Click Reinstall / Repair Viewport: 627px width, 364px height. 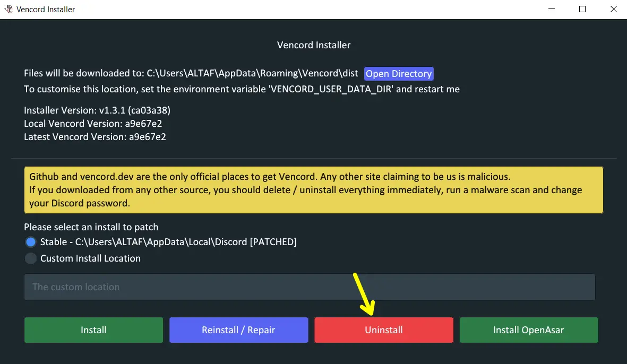(x=238, y=330)
